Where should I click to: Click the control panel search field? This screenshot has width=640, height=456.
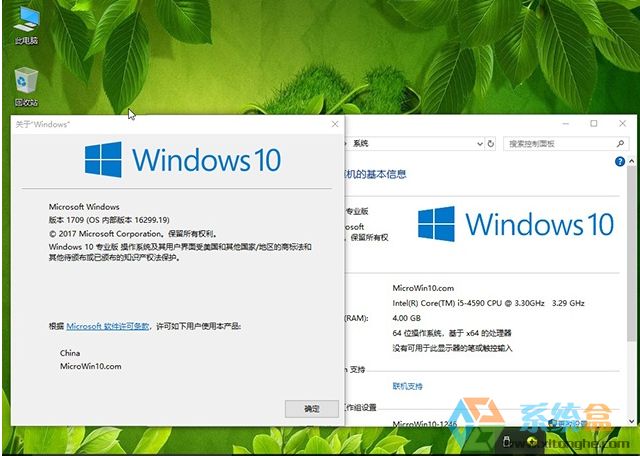tap(566, 144)
